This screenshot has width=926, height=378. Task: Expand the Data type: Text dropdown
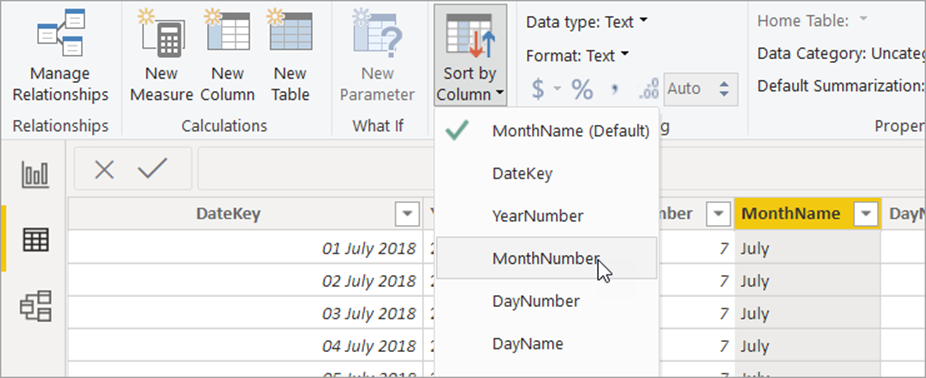tap(586, 22)
